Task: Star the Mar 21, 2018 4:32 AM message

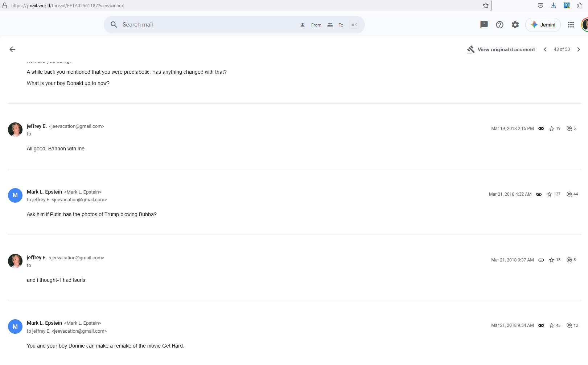Action: pyautogui.click(x=550, y=194)
